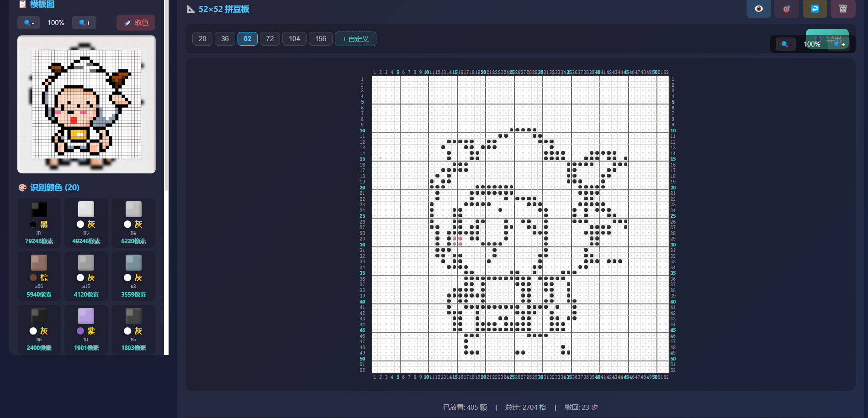Choose the 104 board size
868x418 pixels.
[x=294, y=39]
